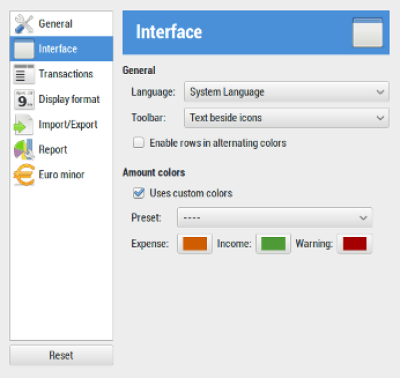Open the Language dropdown
The height and width of the screenshot is (378, 400).
286,92
